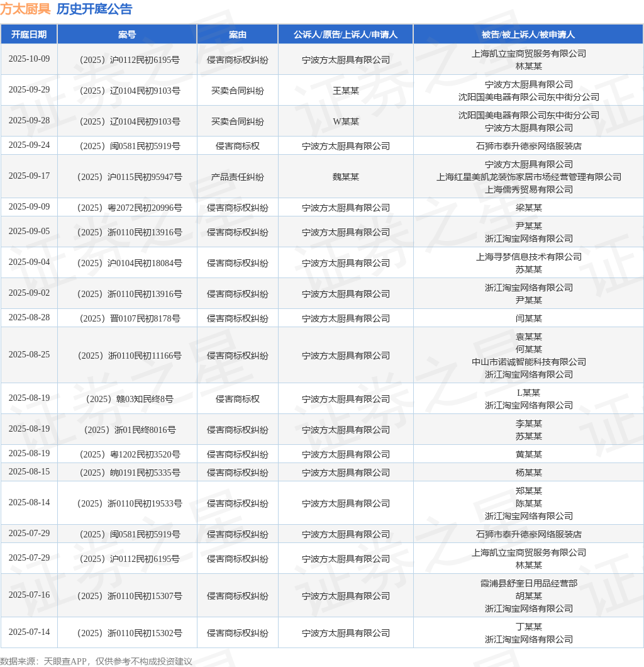
Task: Click 买卖合同纠纷 in the 2025-09-29 row
Action: (x=237, y=91)
